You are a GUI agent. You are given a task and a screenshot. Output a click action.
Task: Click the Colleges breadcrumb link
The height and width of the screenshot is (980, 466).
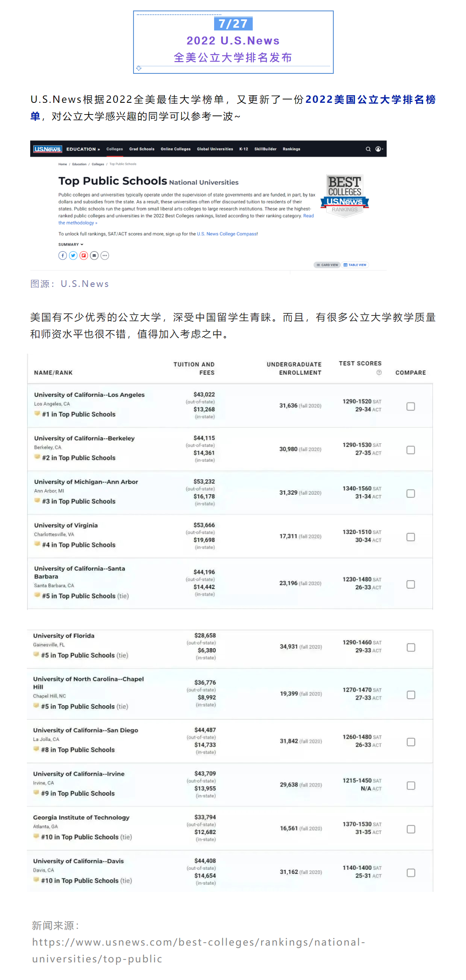coord(98,164)
